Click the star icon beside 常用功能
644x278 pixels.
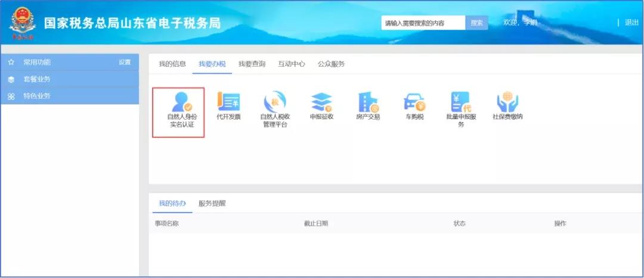tap(11, 63)
